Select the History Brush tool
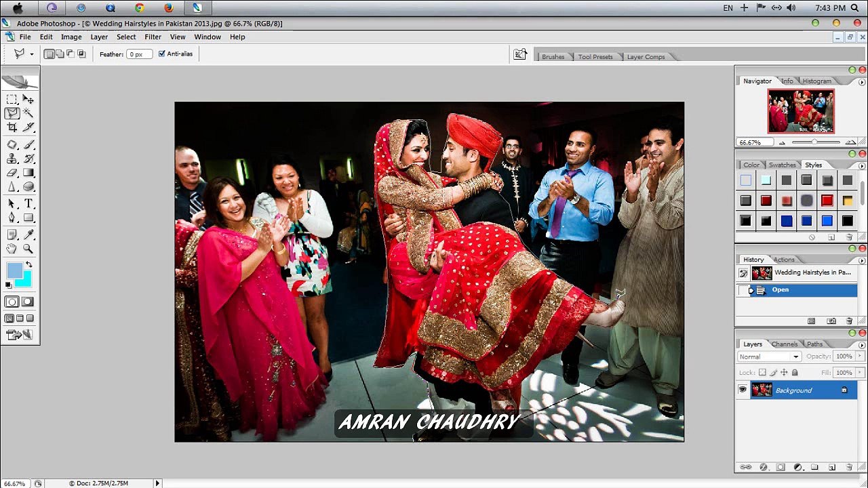Viewport: 868px width, 488px height. pos(28,159)
